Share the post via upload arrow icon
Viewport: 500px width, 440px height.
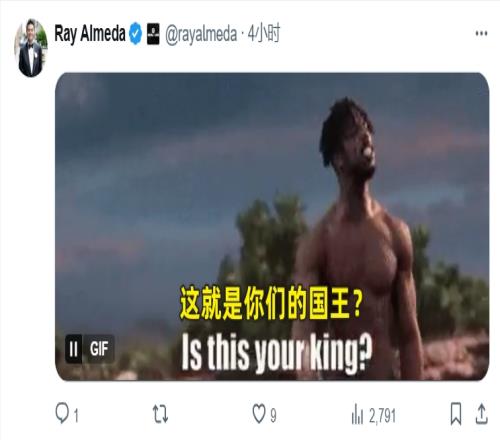481,414
